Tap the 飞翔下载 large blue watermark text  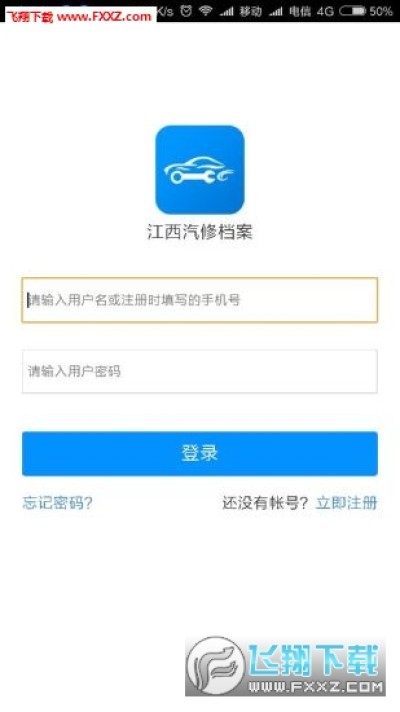click(314, 661)
